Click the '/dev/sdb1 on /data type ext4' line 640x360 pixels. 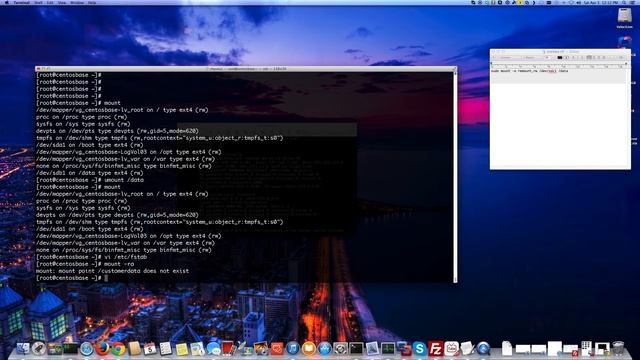pyautogui.click(x=89, y=173)
